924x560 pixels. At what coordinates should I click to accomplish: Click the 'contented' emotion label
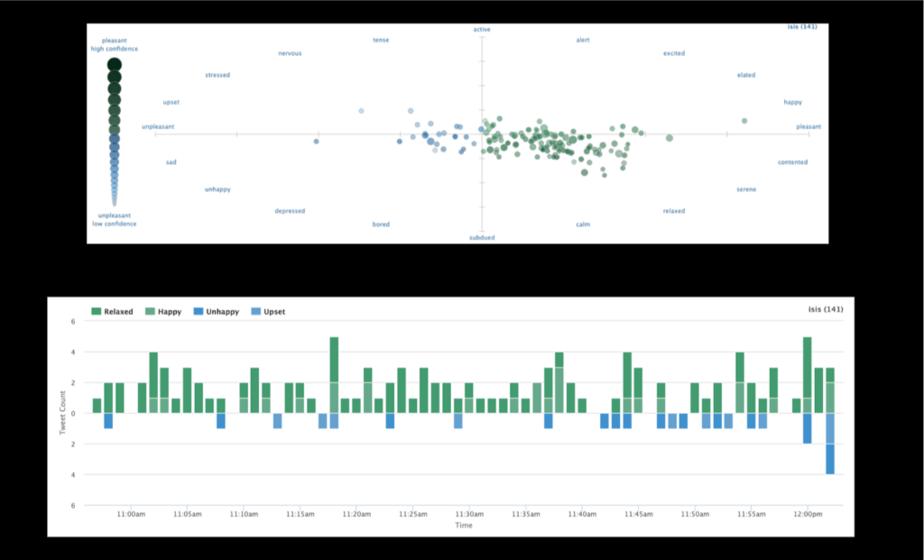792,162
